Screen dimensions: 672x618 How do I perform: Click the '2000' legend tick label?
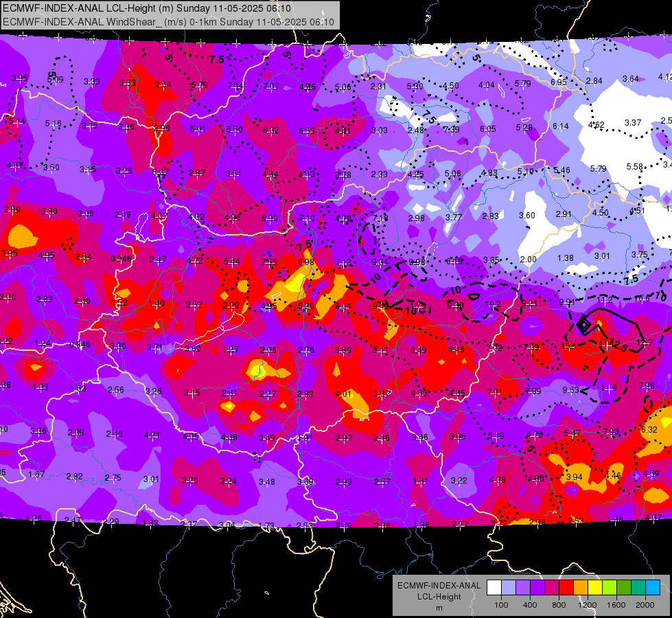645,605
